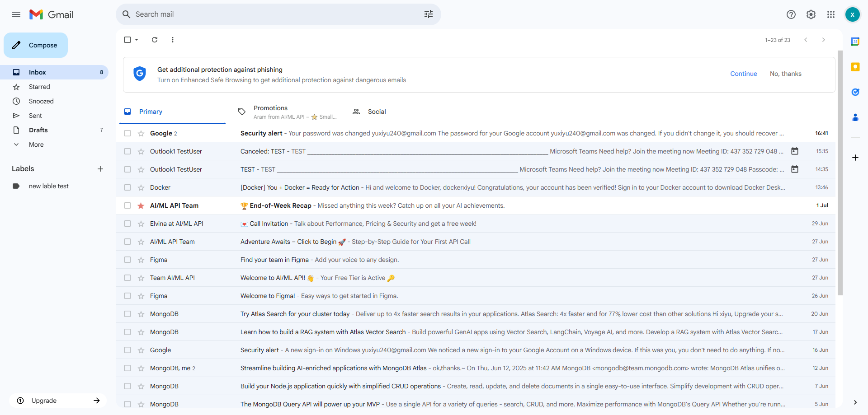Refresh the inbox
The width and height of the screenshot is (868, 415).
click(155, 40)
